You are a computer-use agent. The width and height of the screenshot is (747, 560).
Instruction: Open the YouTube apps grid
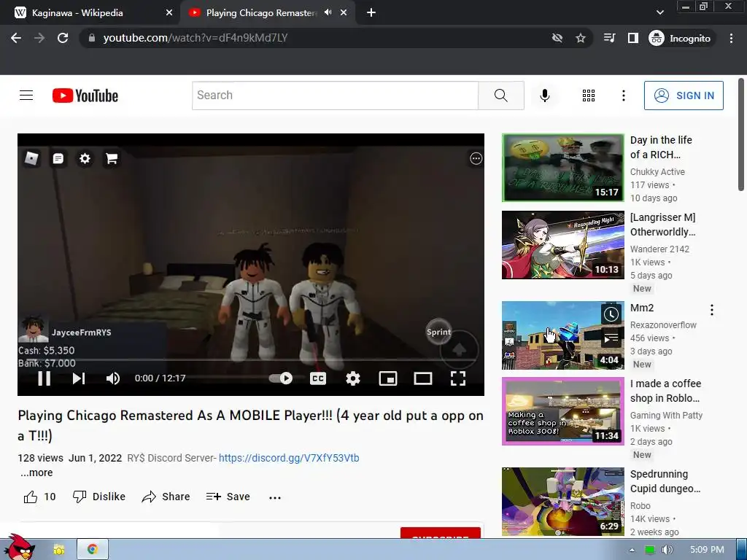pyautogui.click(x=589, y=96)
